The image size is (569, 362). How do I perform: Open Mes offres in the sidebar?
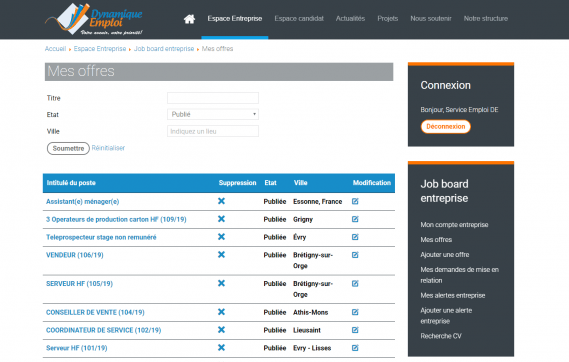436,239
